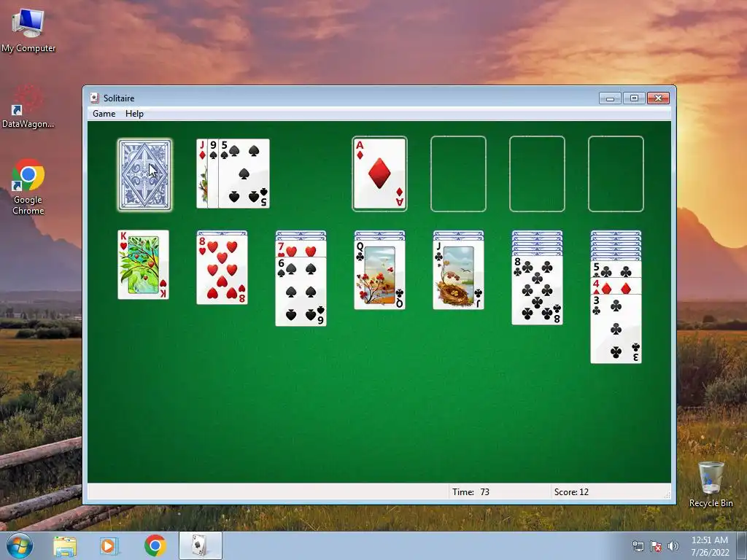This screenshot has width=747, height=560.
Task: Select the 7 of hearts card
Action: coord(301,249)
